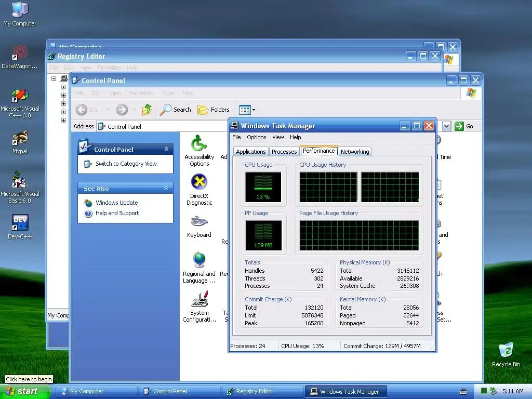
Task: Click the PF Usage 129 MB gauge
Action: pyautogui.click(x=263, y=235)
